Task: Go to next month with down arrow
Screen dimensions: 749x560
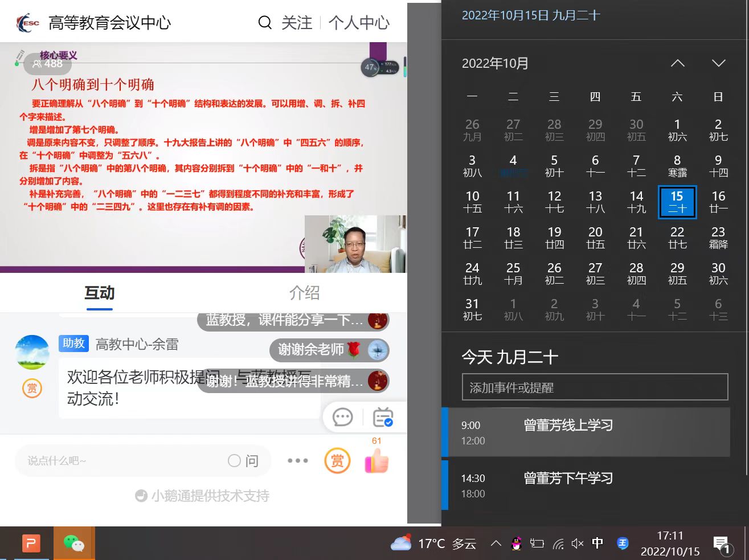Action: (719, 63)
